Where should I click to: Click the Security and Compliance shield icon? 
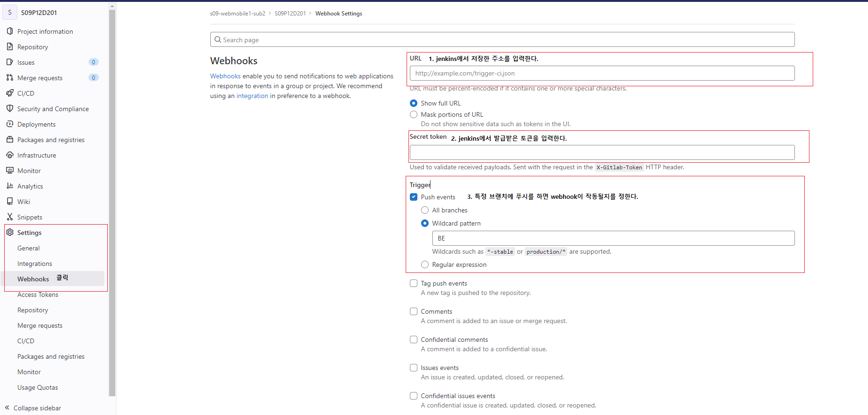[10, 108]
